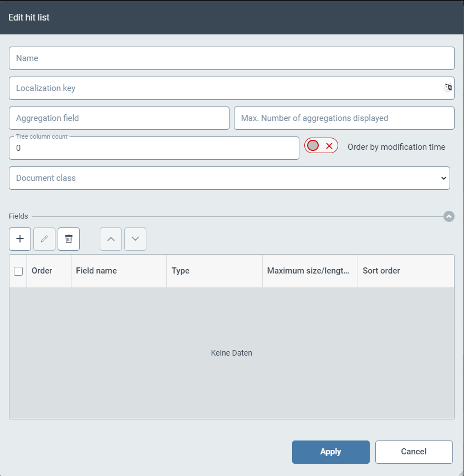This screenshot has height=476, width=464.
Task: Click the Tree column count field
Action: [x=154, y=148]
